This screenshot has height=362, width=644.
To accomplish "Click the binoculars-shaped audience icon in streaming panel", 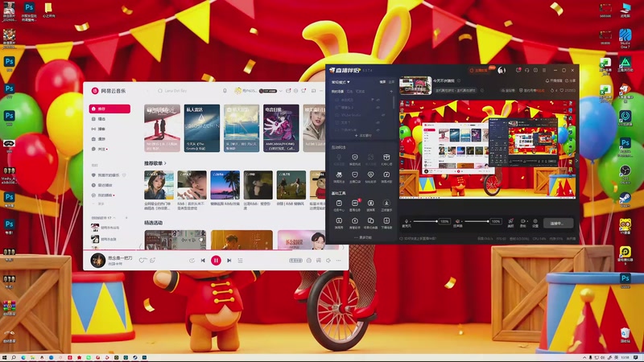I will pyautogui.click(x=339, y=175).
